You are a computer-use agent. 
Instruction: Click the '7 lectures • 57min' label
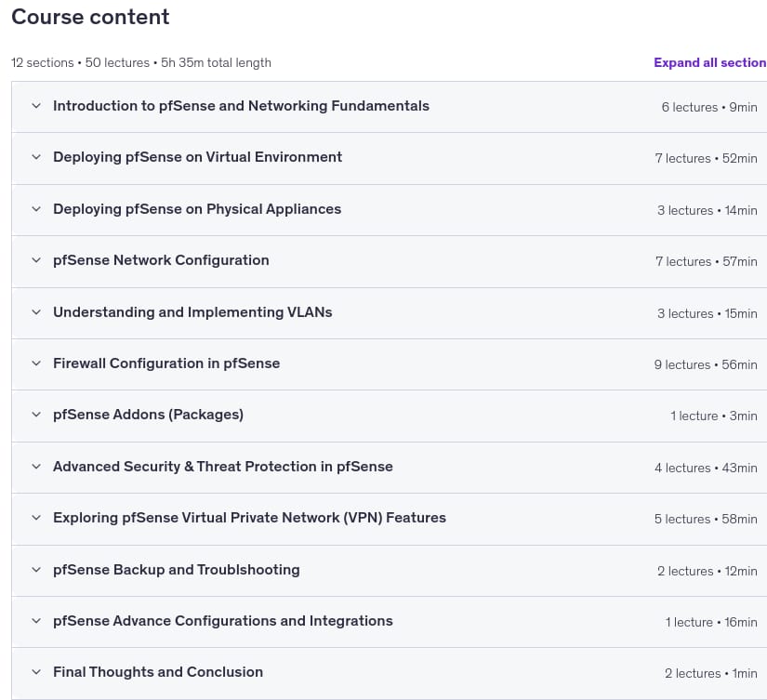pyautogui.click(x=707, y=262)
